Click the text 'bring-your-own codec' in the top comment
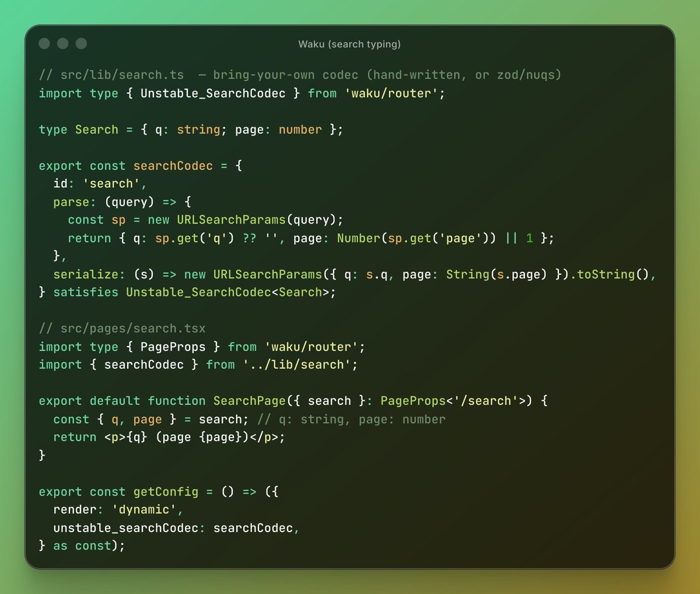Viewport: 700px width, 594px height. pyautogui.click(x=285, y=75)
